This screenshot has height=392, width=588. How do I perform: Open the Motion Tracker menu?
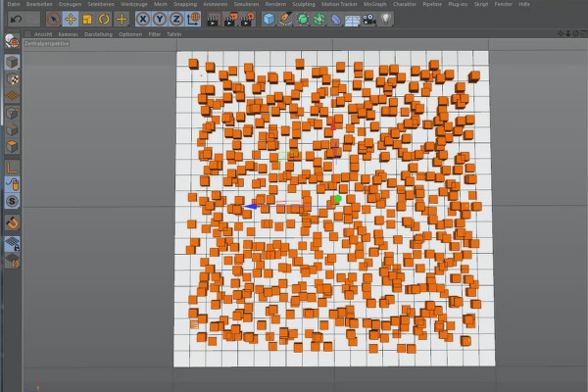point(339,4)
